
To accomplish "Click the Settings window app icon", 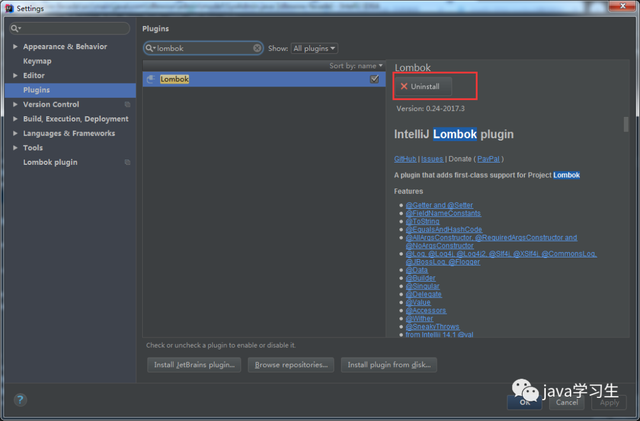I will tap(9, 8).
